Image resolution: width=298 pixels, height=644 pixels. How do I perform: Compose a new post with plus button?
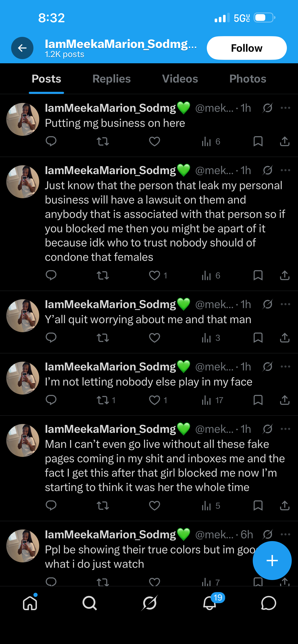point(272,560)
